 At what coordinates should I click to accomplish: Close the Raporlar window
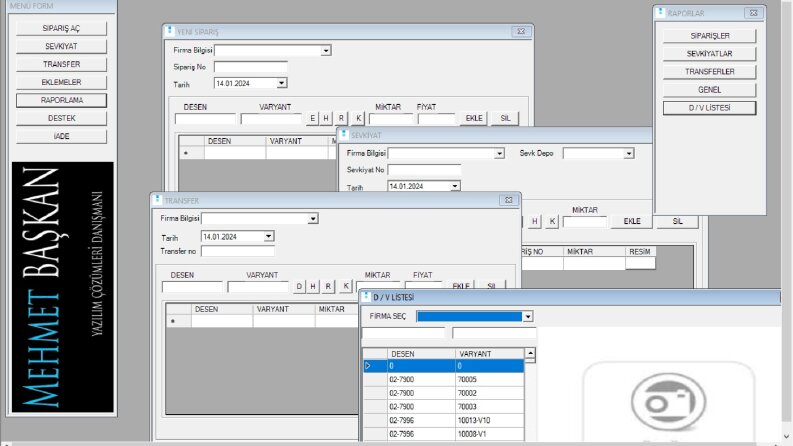click(x=753, y=13)
